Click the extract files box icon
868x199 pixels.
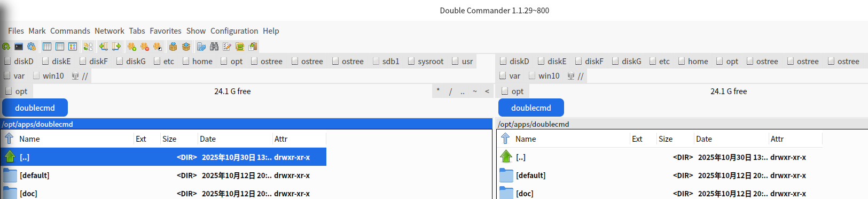tap(186, 47)
